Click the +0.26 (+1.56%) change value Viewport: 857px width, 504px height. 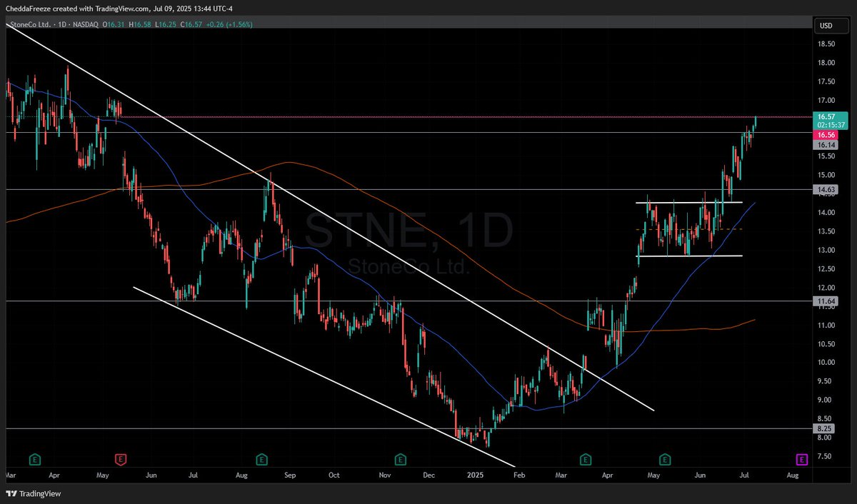(229, 24)
